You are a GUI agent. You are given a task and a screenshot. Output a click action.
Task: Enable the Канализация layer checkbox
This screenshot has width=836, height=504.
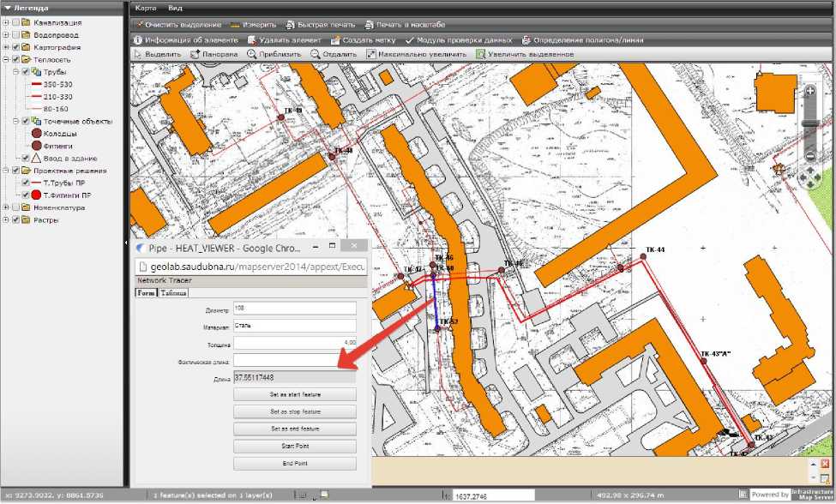coord(15,22)
